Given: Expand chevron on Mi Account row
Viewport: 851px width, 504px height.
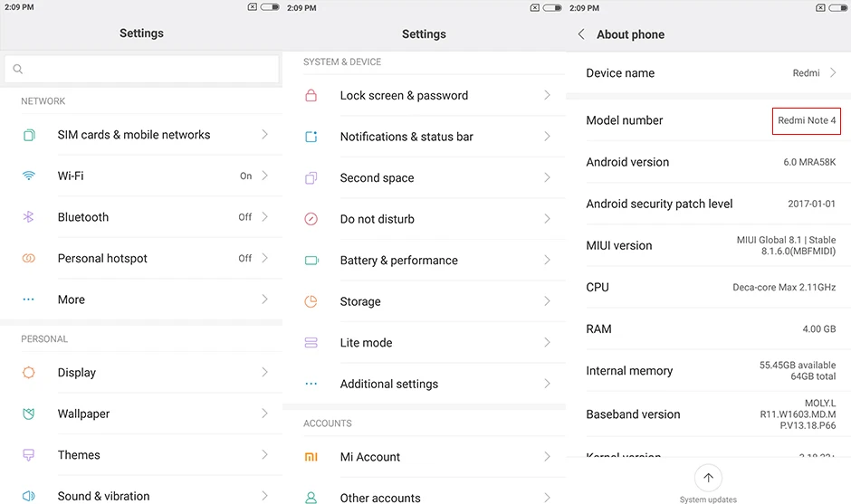Looking at the screenshot, I should (547, 457).
